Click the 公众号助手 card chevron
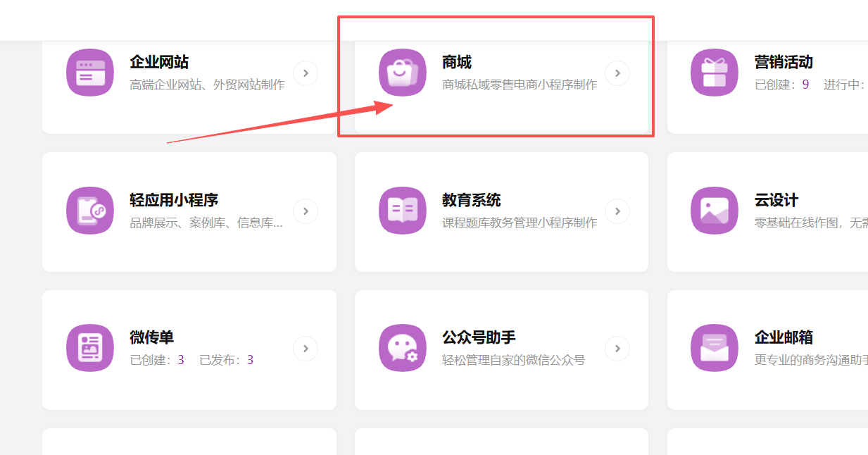This screenshot has width=868, height=455. tap(617, 348)
